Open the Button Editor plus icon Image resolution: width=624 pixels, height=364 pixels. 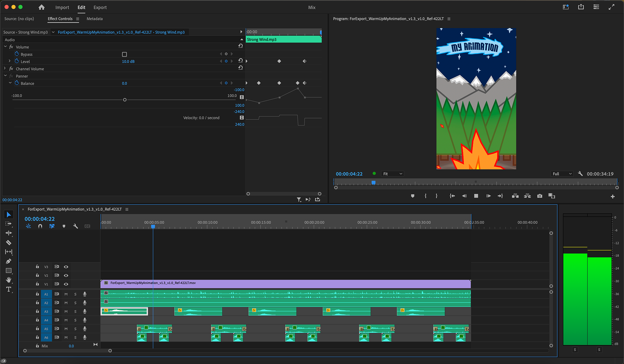pyautogui.click(x=613, y=196)
